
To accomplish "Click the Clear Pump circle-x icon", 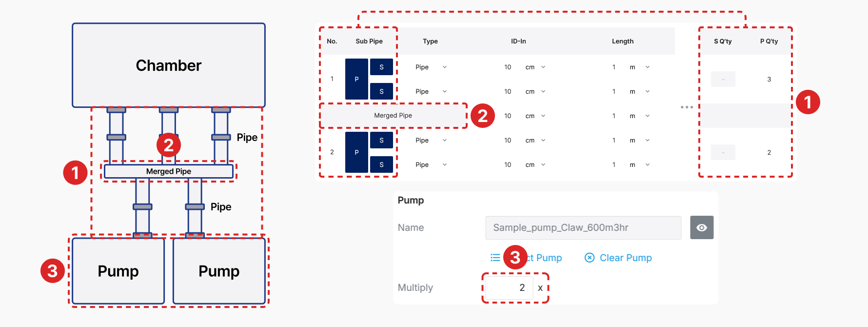I will click(x=590, y=258).
